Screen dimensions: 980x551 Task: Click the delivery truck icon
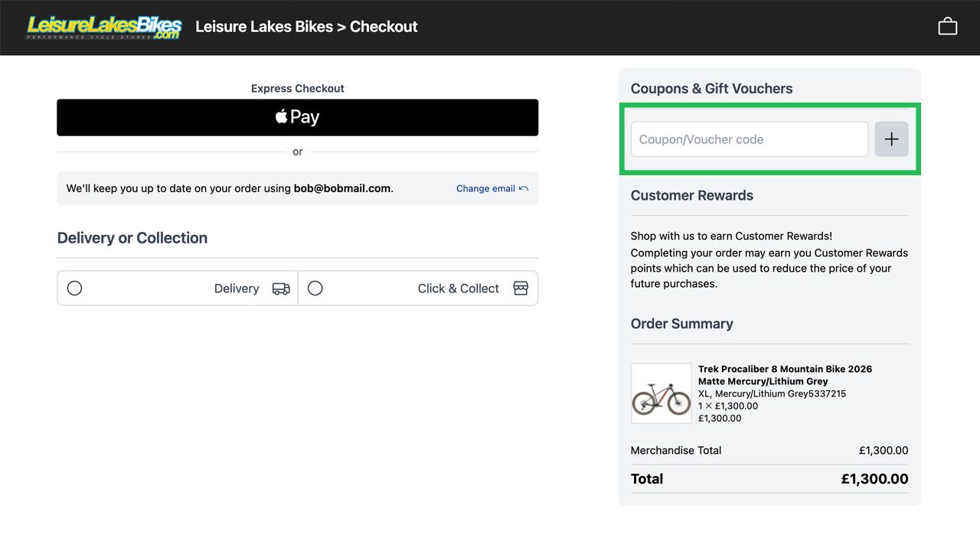tap(281, 289)
